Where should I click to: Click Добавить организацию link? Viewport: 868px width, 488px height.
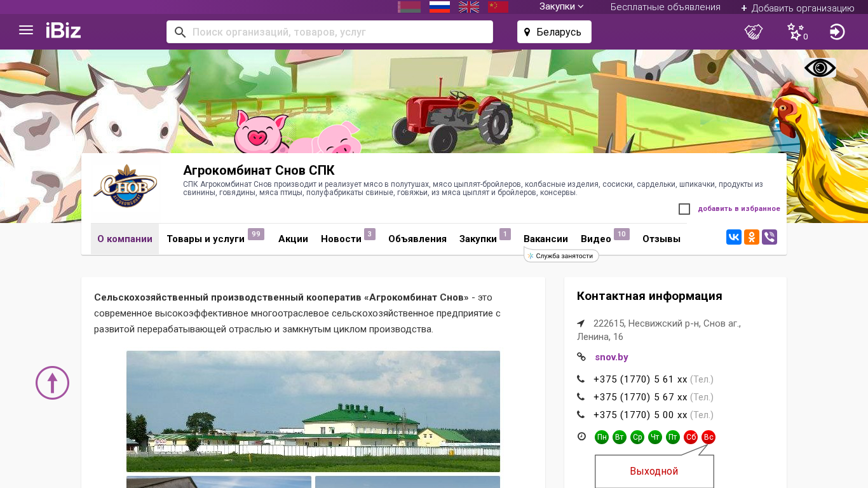(x=797, y=8)
